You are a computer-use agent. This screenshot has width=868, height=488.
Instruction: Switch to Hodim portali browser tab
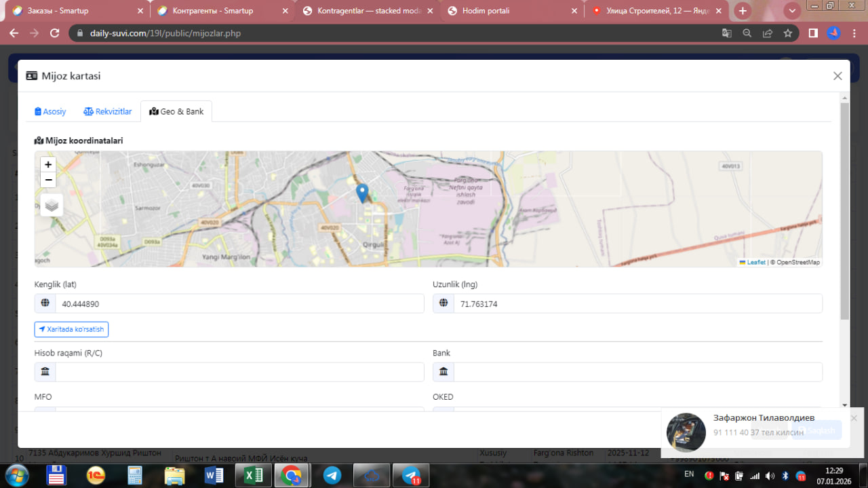tap(486, 11)
